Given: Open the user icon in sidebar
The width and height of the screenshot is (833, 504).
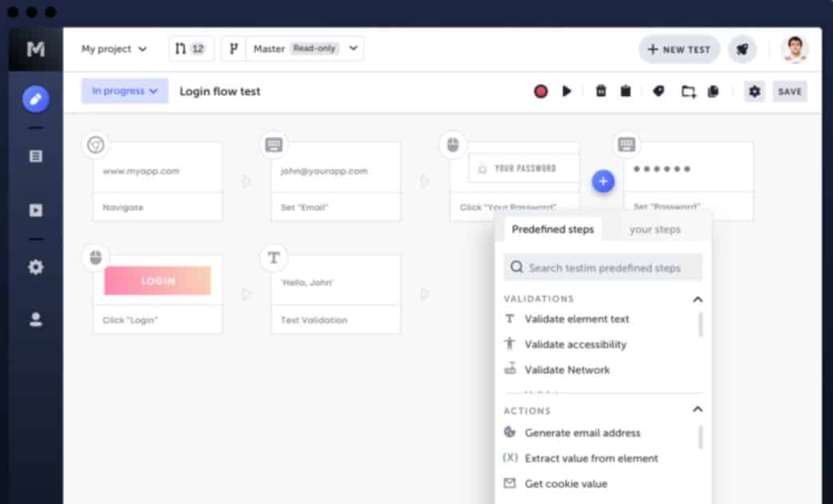Looking at the screenshot, I should [x=35, y=319].
